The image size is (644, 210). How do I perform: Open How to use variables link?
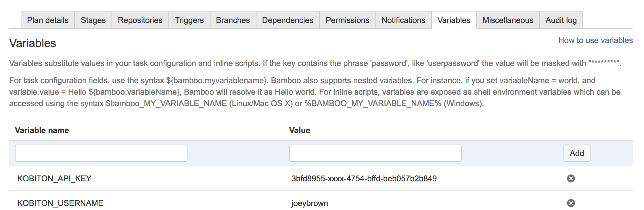[x=595, y=40]
